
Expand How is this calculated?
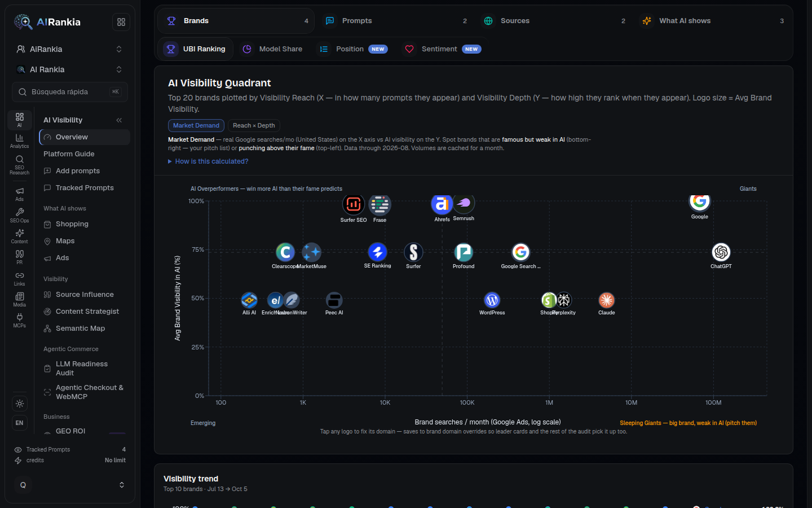point(208,161)
